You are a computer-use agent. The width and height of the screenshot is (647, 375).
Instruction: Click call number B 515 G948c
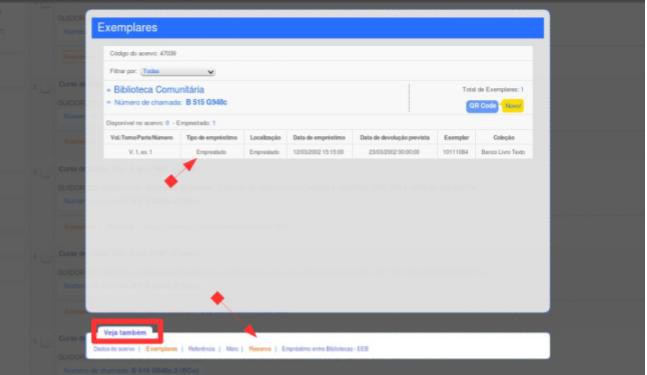[x=206, y=102]
